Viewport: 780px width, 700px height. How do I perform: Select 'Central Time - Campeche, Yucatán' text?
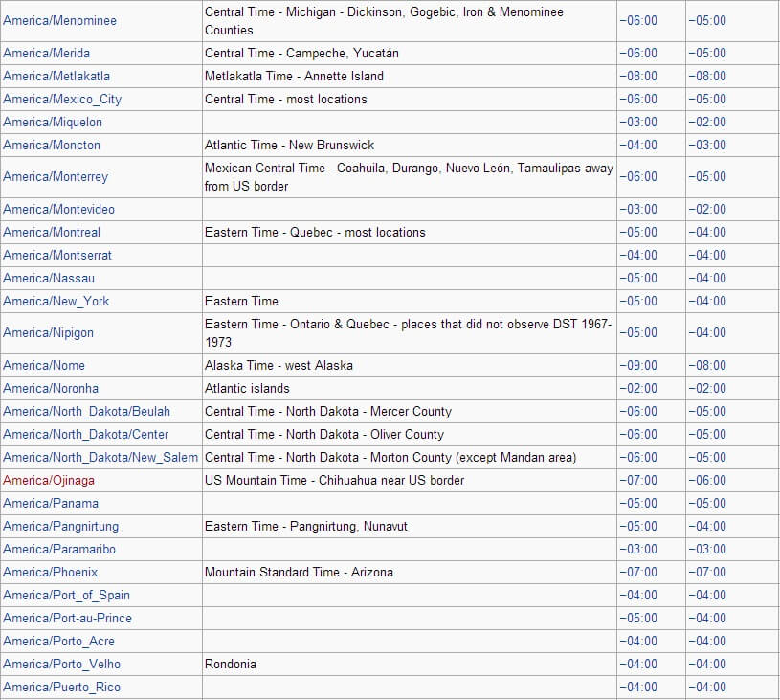pos(301,54)
